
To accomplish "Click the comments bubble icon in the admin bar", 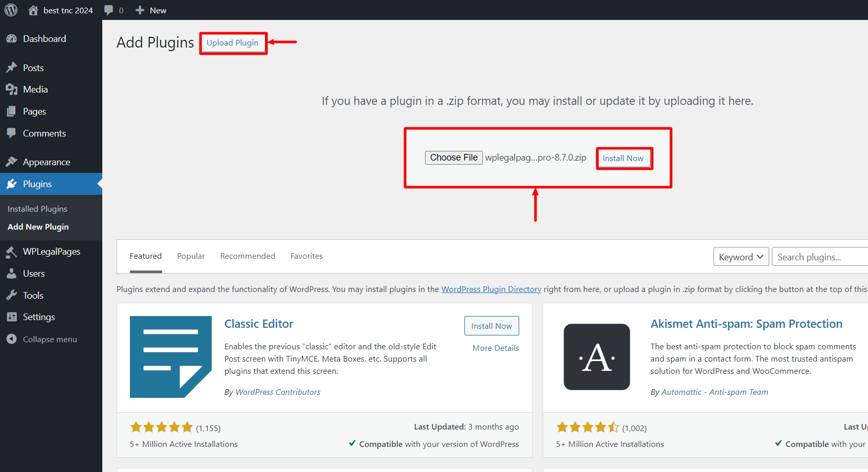I will [x=109, y=10].
